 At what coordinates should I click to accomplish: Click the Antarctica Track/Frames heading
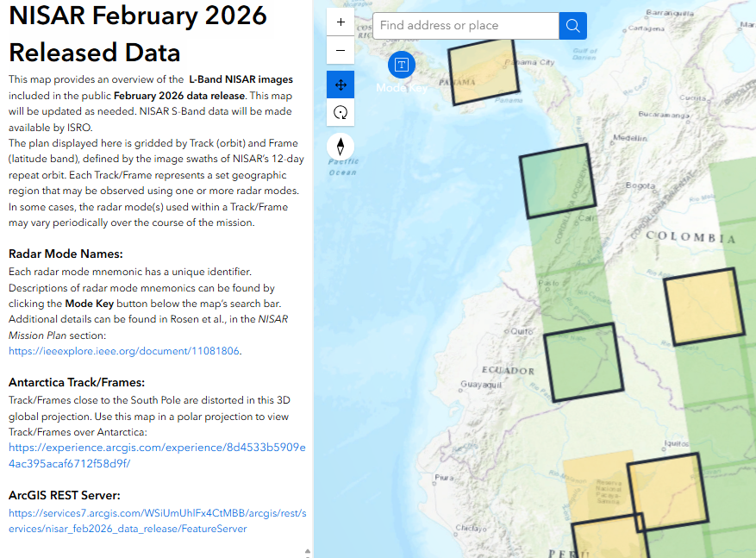pos(77,382)
